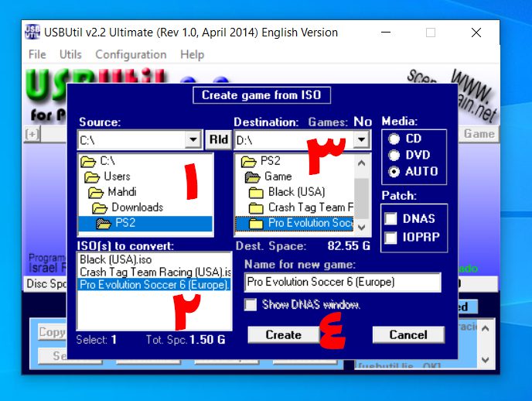This screenshot has height=401, width=532.
Task: Open the Source drive dropdown
Action: click(193, 139)
